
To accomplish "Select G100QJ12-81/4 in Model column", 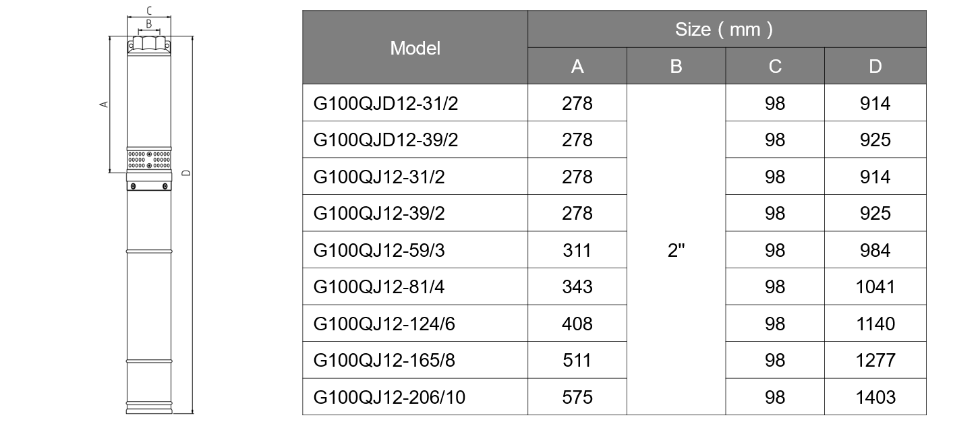I will tap(379, 287).
